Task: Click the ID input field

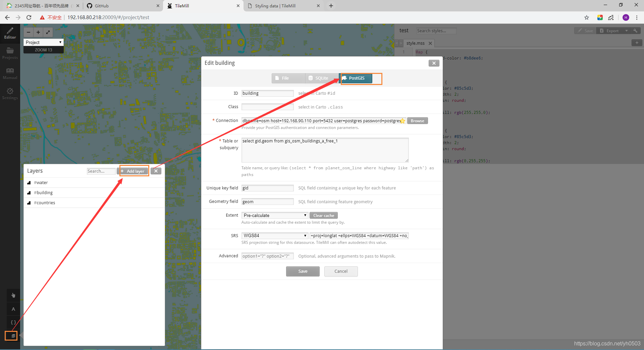Action: point(267,93)
